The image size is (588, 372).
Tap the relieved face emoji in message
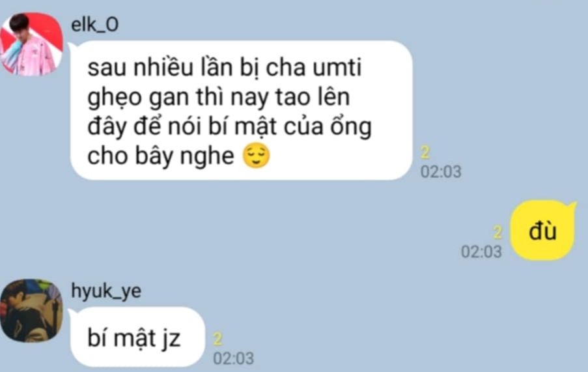(256, 155)
